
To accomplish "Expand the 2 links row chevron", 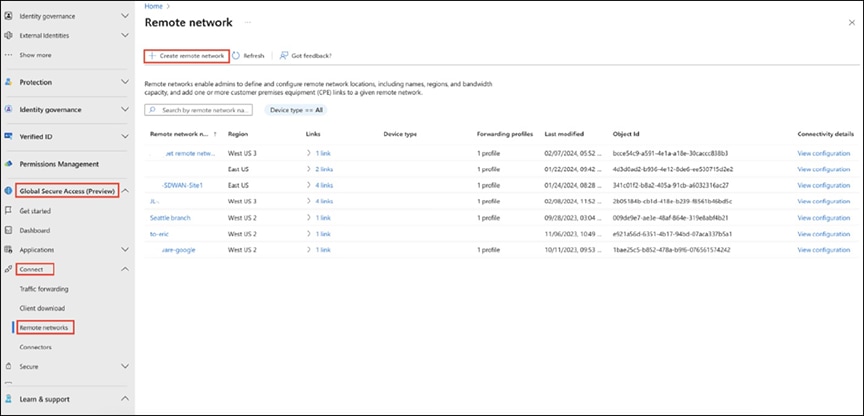I will pyautogui.click(x=309, y=169).
